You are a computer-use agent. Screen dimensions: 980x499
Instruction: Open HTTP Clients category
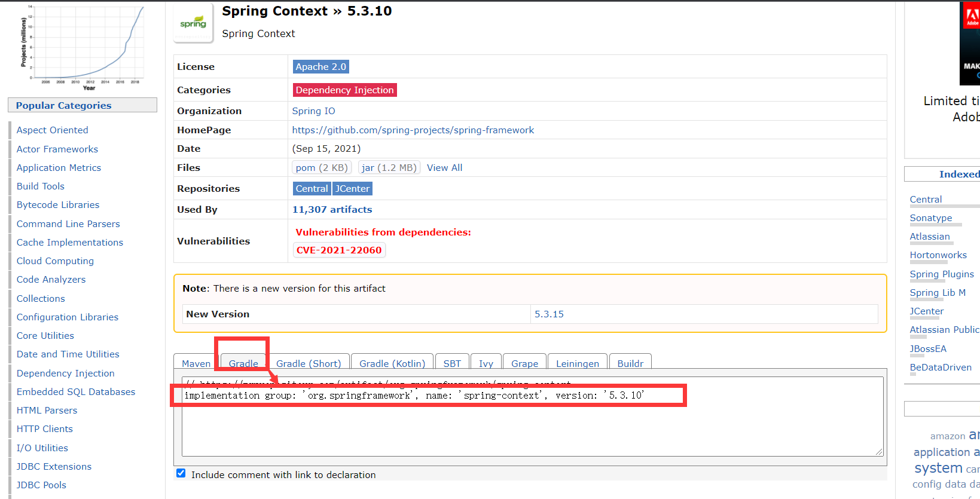45,429
